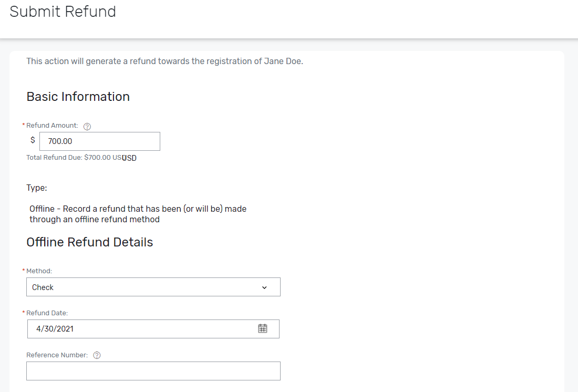Click the USD currency link

[129, 158]
